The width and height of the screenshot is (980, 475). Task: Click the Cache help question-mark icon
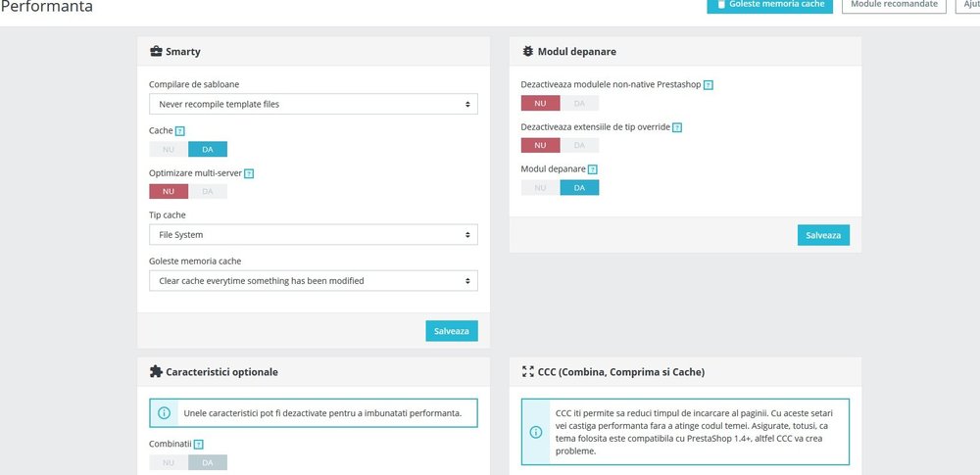pyautogui.click(x=180, y=130)
